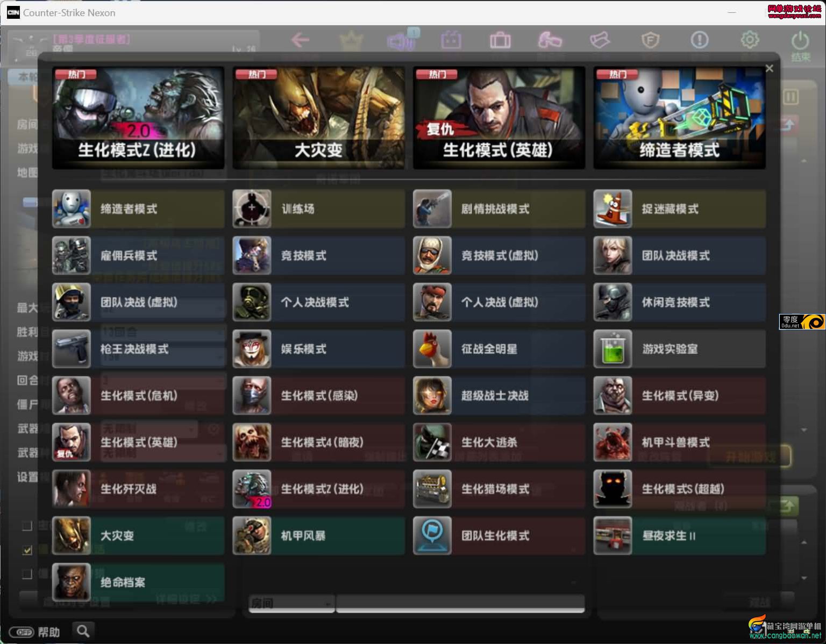Screen dimensions: 826x644
Task: Tick the empty checkbox above the checked one
Action: tap(27, 526)
